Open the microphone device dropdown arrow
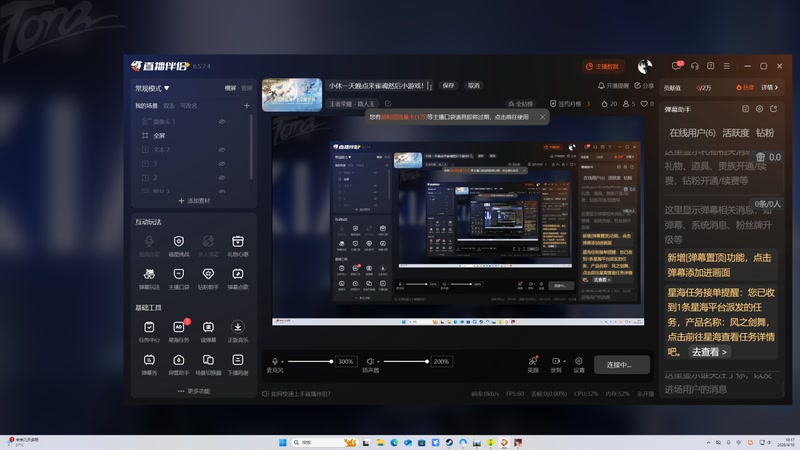800x450 pixels. tap(282, 362)
